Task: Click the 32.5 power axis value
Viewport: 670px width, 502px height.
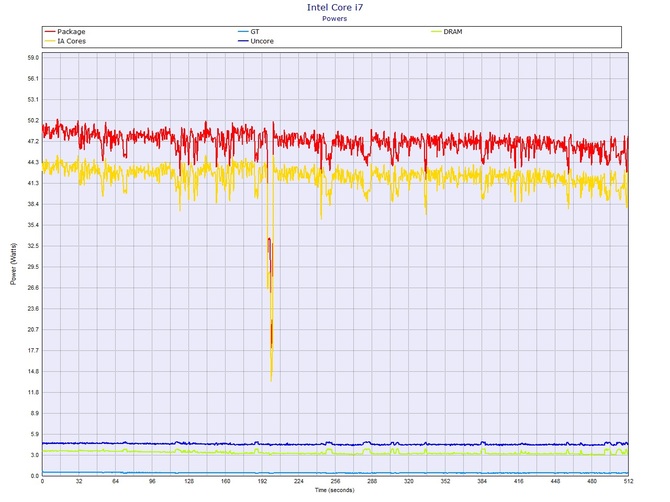Action: 33,246
